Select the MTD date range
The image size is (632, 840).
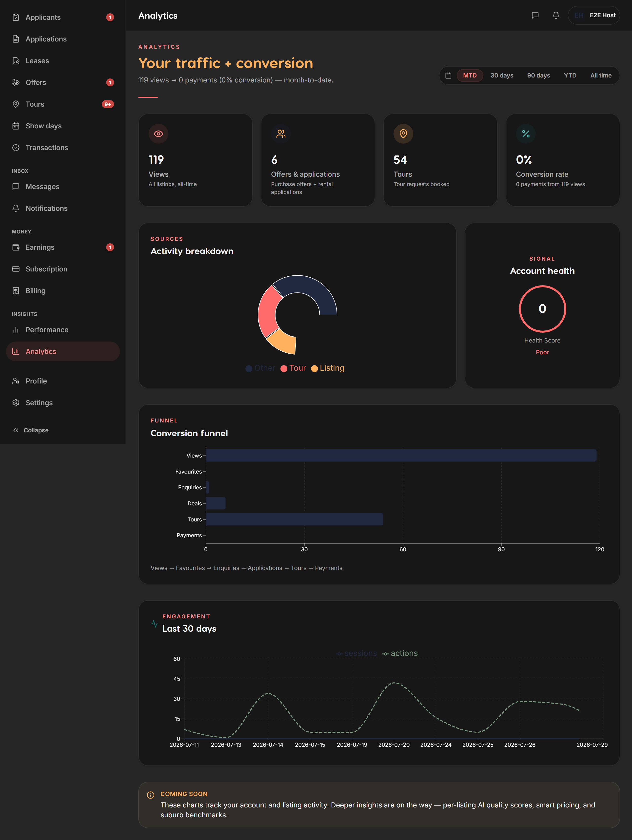pos(470,76)
